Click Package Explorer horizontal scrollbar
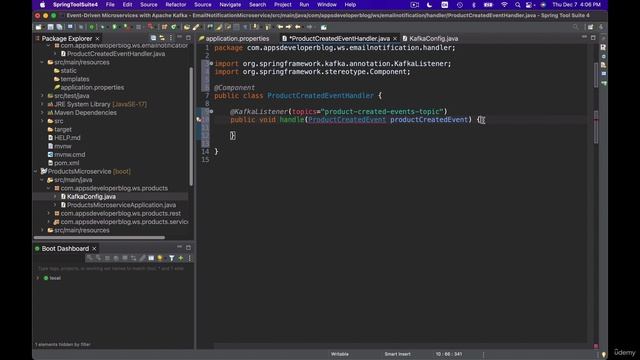The image size is (640, 360). 100,237
